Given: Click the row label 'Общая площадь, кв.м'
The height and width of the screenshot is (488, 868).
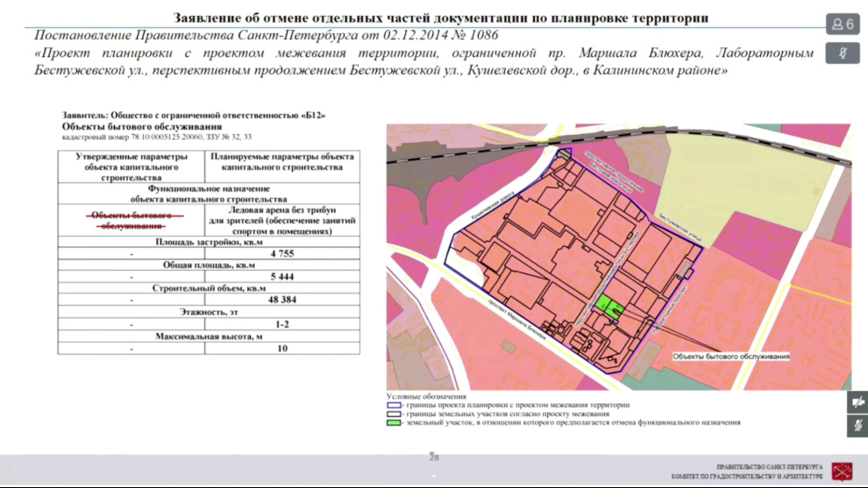Looking at the screenshot, I should 209,265.
